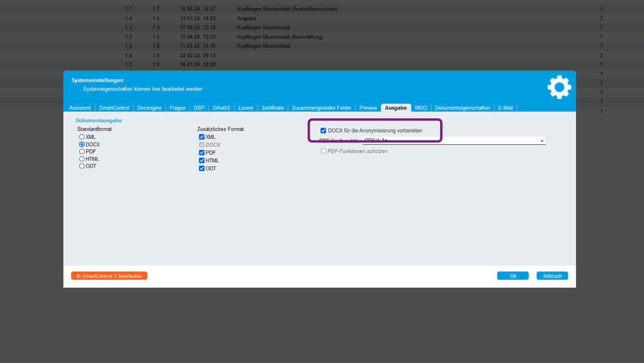Choose XML as standard output format

(x=82, y=137)
